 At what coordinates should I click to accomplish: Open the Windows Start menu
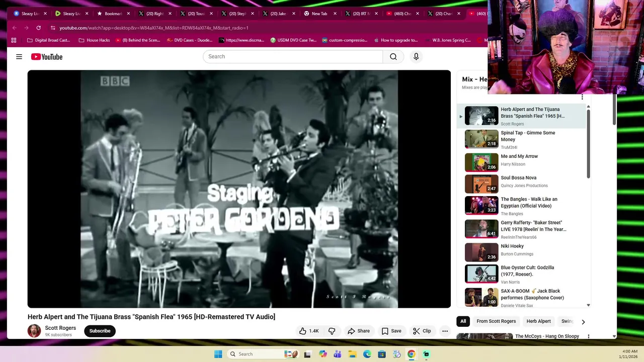(218, 354)
